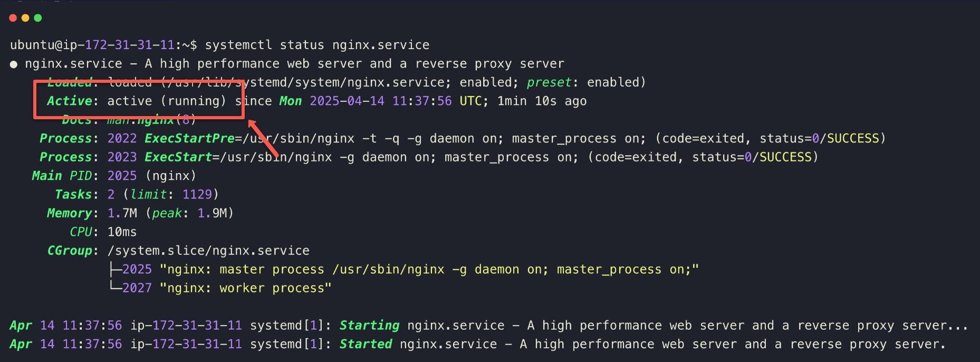Viewport: 980px width, 362px height.
Task: Click the path '/system.slice/nginx.service'
Action: [208, 251]
